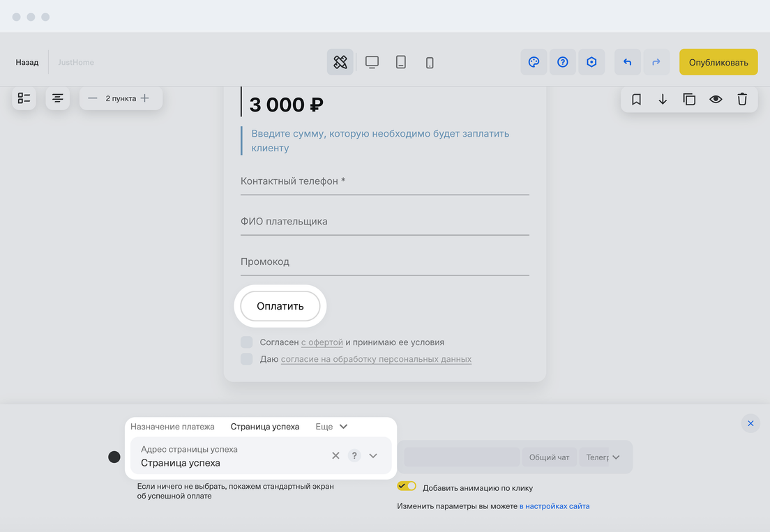Open the color palette theme settings

tap(534, 62)
